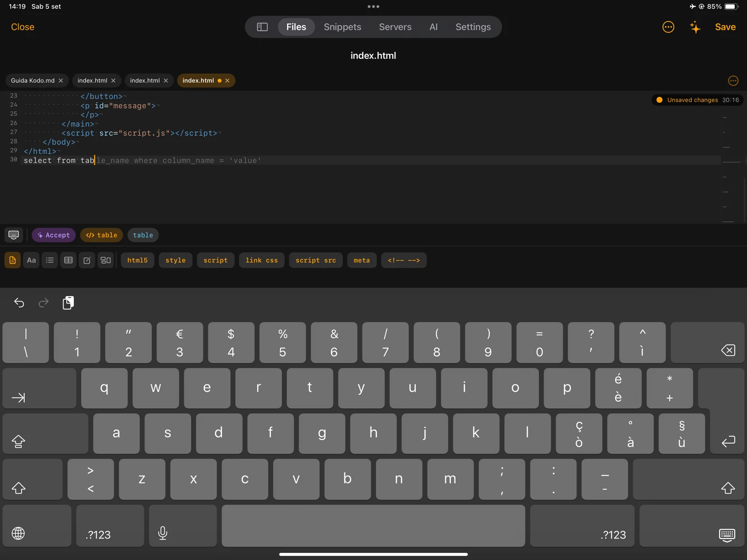Redo the last edit
The height and width of the screenshot is (560, 747).
click(x=43, y=303)
